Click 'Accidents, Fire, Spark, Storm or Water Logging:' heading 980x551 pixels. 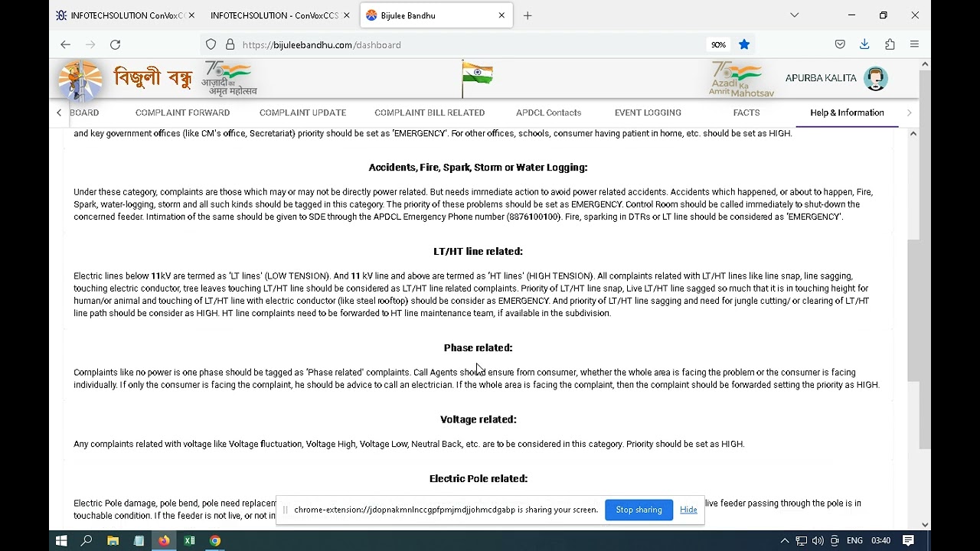(x=478, y=167)
